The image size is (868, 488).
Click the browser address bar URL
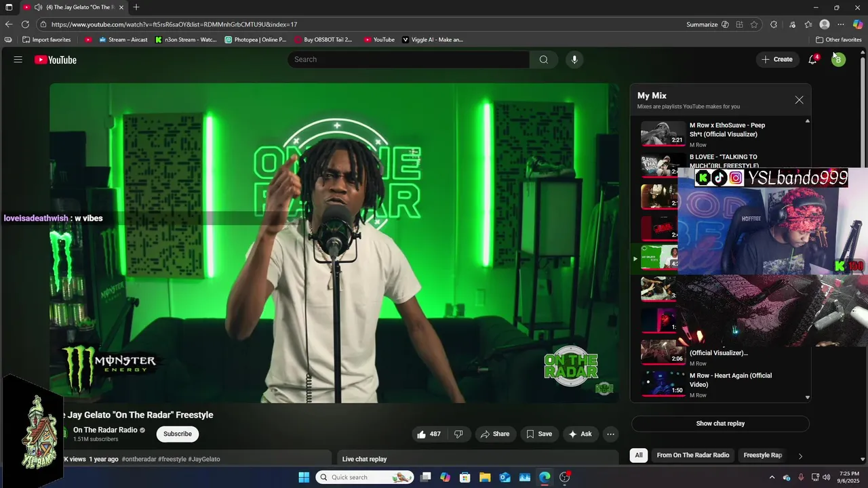point(174,24)
